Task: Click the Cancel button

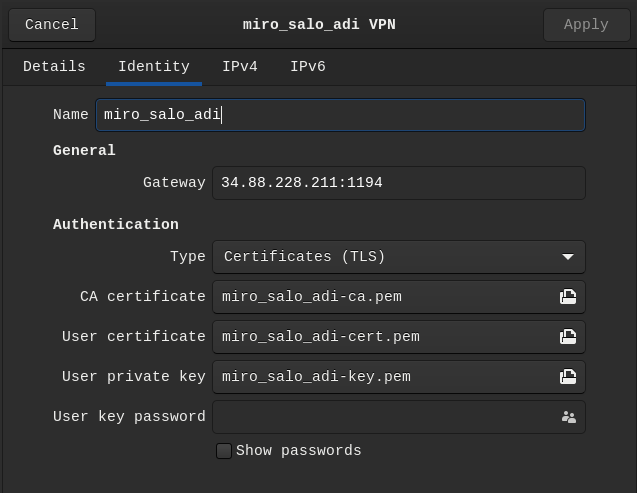Action: point(52,25)
